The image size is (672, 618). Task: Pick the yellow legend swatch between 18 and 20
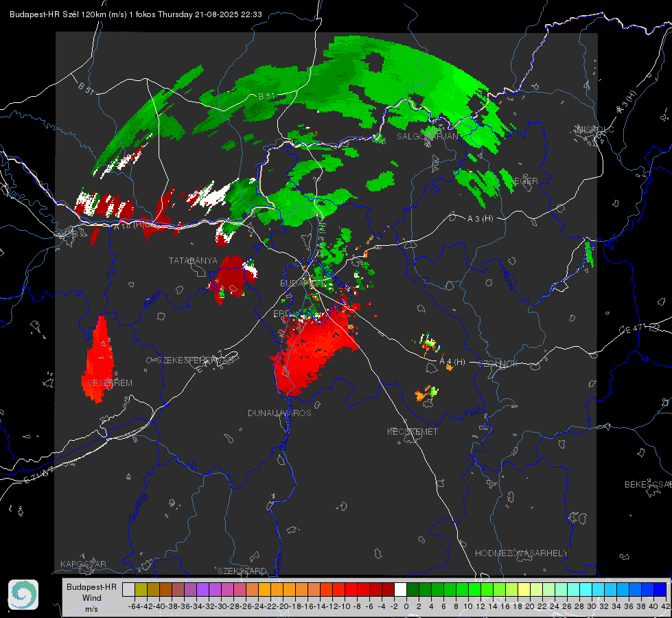point(524,589)
